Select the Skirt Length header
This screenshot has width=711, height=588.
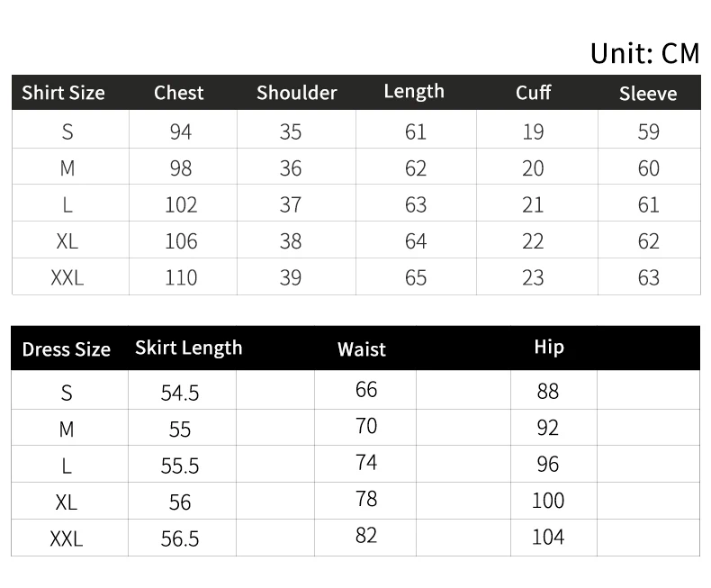[189, 348]
